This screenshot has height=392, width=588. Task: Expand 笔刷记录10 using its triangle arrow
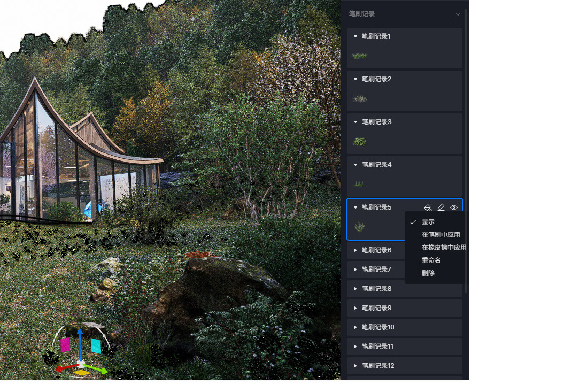point(355,327)
